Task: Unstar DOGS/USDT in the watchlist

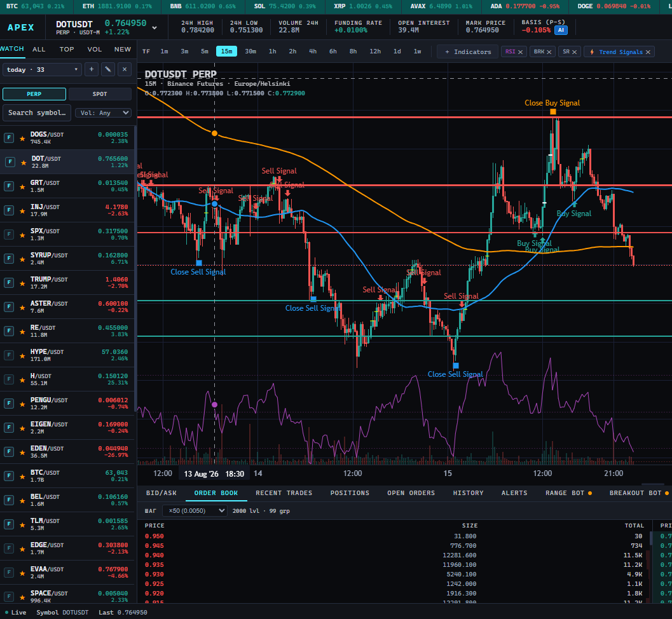Action: click(22, 139)
